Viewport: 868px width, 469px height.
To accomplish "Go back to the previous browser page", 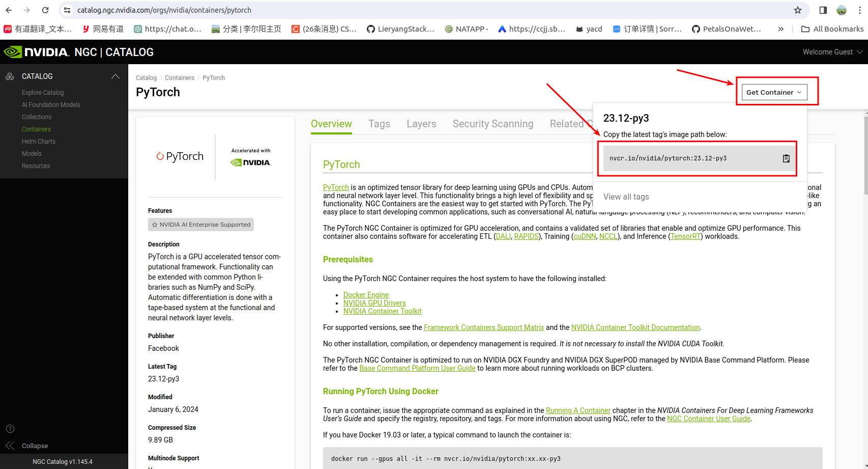I will 9,10.
